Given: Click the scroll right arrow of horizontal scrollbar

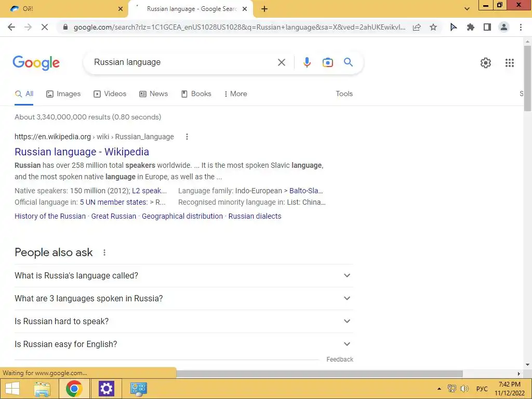Looking at the screenshot, I should point(519,374).
